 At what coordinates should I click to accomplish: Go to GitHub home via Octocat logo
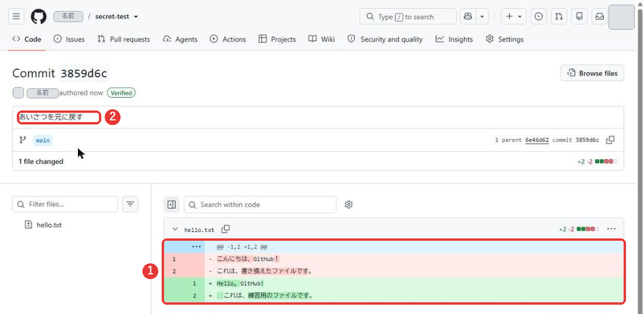coord(39,16)
